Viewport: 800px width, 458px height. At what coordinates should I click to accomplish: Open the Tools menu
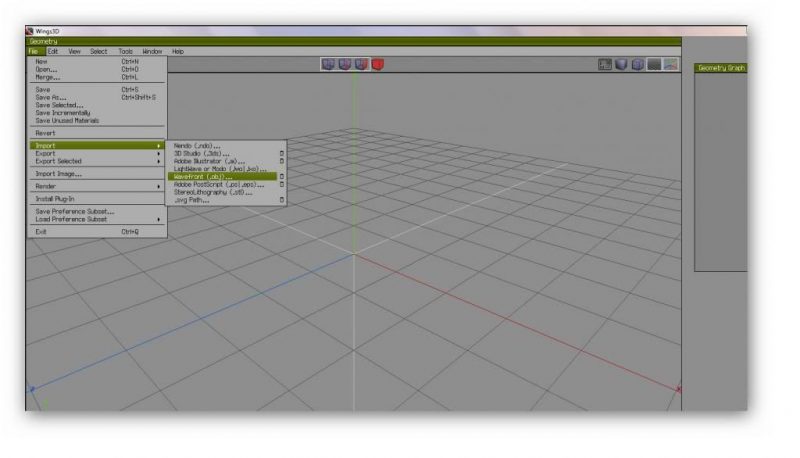coord(125,51)
